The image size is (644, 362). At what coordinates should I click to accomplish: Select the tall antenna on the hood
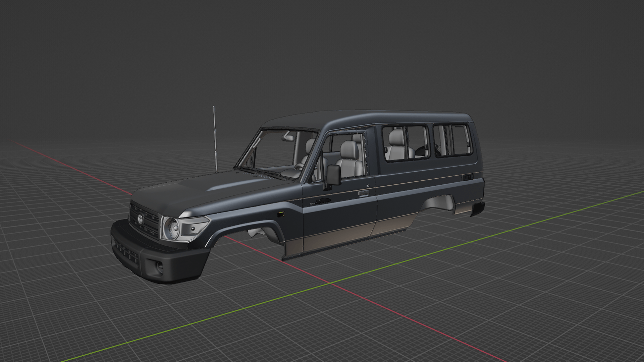click(x=215, y=139)
